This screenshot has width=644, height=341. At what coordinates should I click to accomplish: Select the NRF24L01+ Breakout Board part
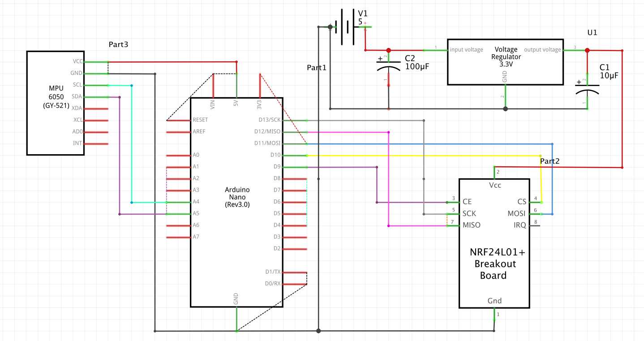point(495,243)
